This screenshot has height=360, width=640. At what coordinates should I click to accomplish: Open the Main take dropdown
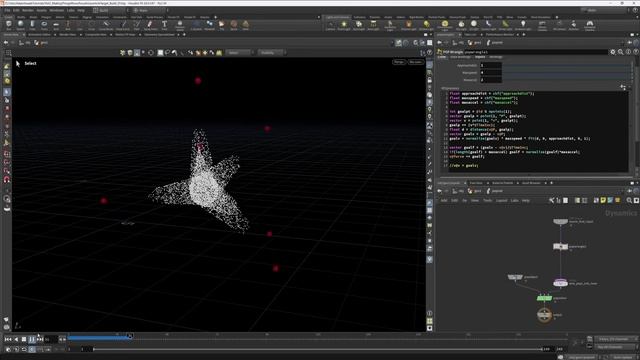pyautogui.click(x=150, y=10)
